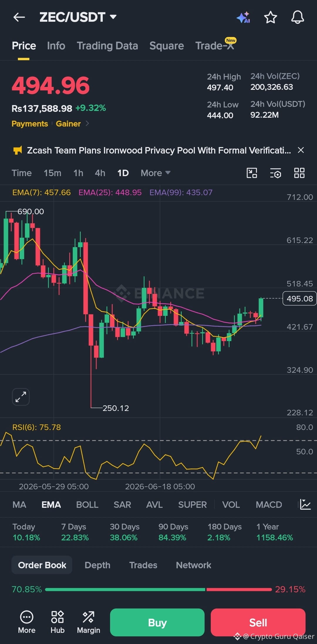The width and height of the screenshot is (317, 644).
Task: Switch to the Price tab
Action: (x=24, y=46)
